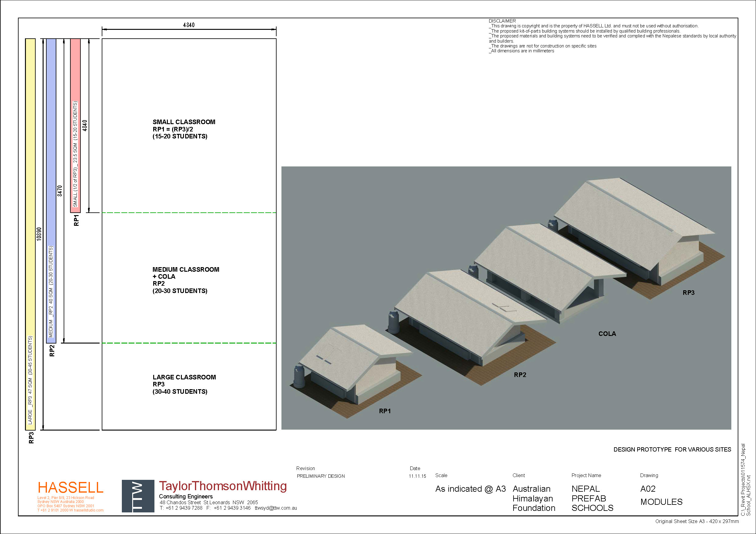This screenshot has width=756, height=534.
Task: Click the TaylorThomsonWhitting company name
Action: click(223, 486)
